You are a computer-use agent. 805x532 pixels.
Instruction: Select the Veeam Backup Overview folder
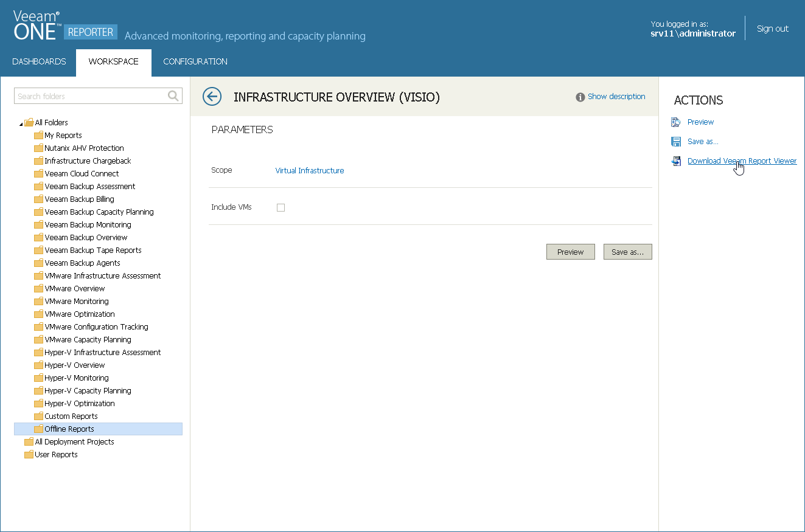(86, 237)
